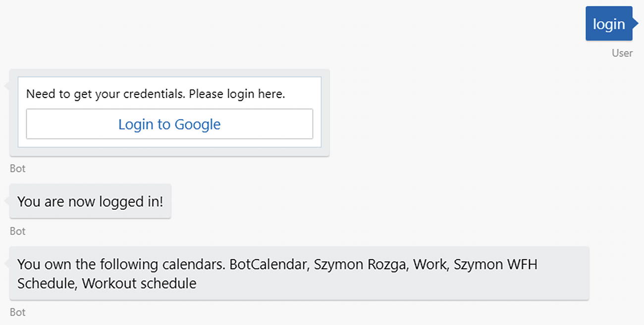Click the pointer tail of the logged-in bubble

click(7, 200)
